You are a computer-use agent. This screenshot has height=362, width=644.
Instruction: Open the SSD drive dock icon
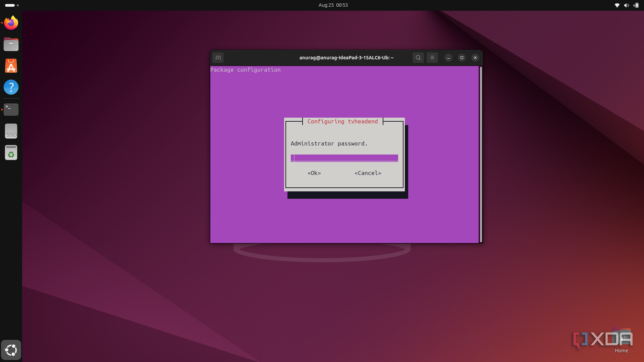11,131
